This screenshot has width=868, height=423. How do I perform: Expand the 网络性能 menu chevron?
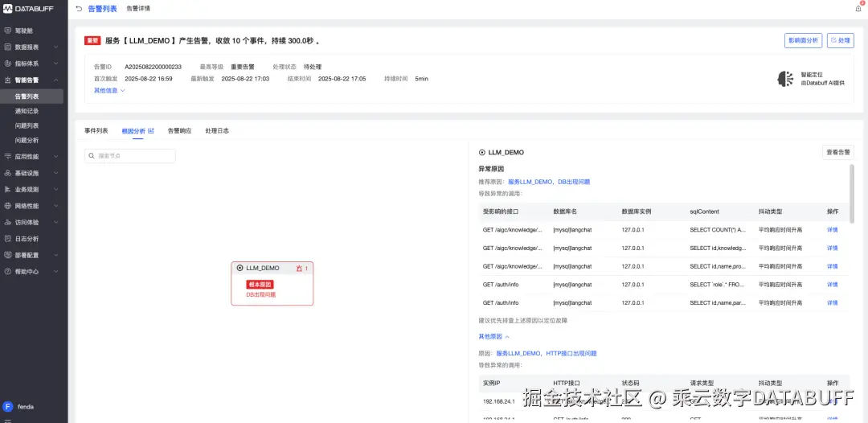pos(56,206)
